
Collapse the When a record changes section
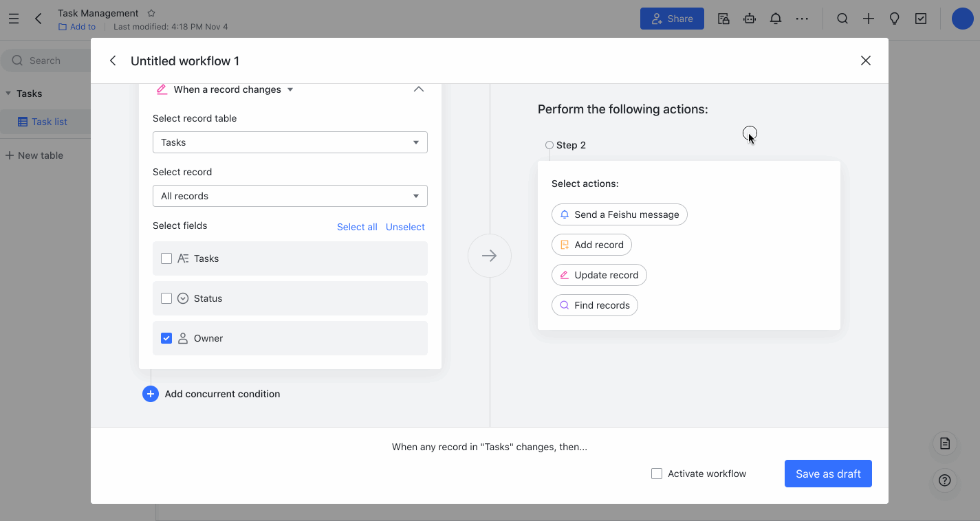(419, 89)
